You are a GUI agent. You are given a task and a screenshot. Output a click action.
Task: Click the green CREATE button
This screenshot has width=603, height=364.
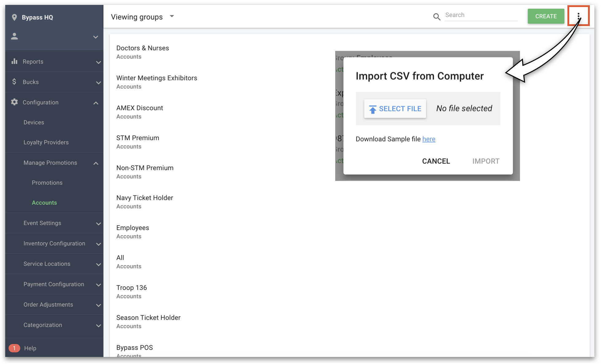(x=546, y=16)
